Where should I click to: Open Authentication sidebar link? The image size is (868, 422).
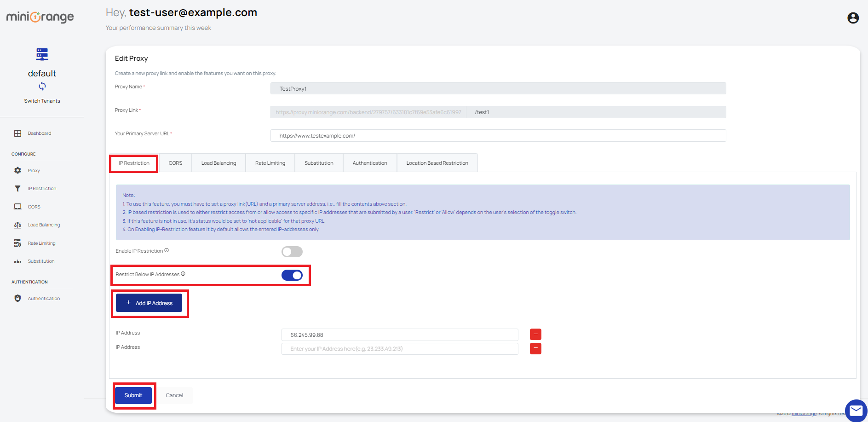tap(44, 299)
